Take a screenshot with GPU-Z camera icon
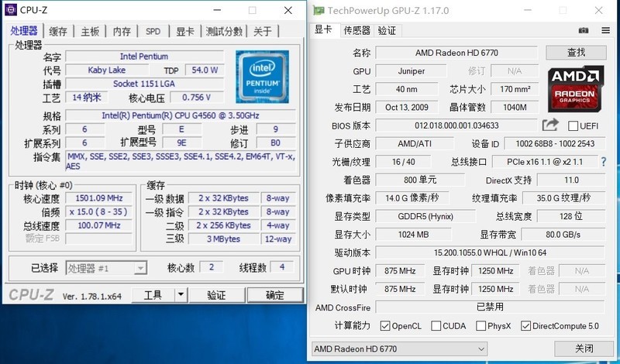The image size is (620, 364). point(584,30)
